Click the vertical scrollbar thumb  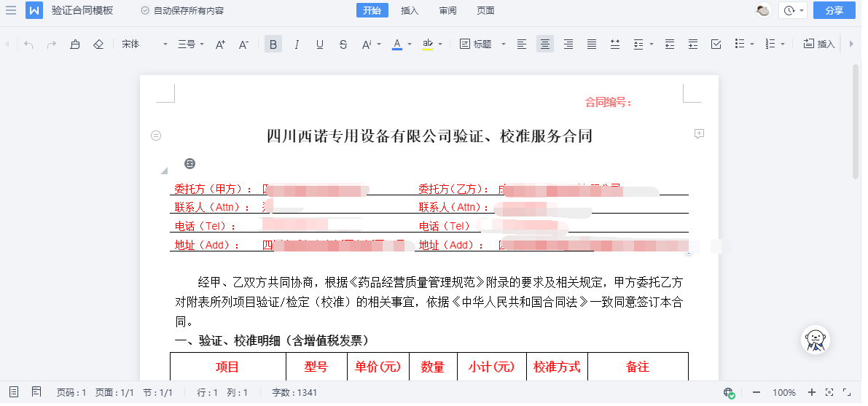856,122
